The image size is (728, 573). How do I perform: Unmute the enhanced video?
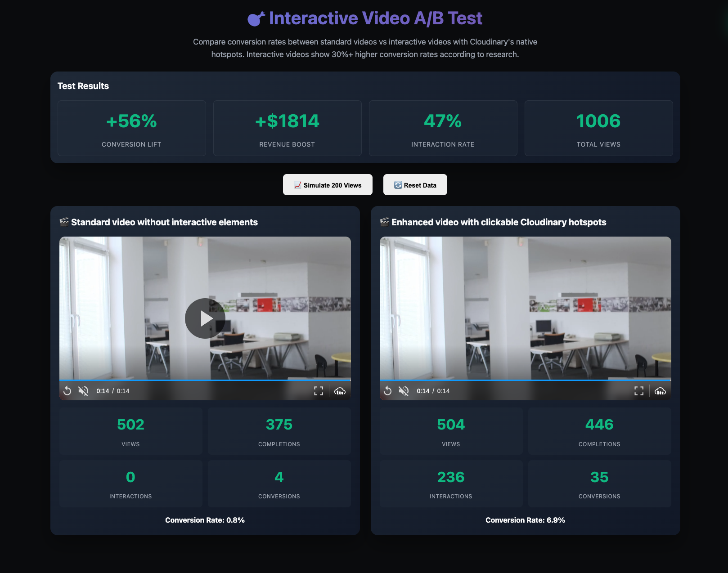click(x=404, y=391)
